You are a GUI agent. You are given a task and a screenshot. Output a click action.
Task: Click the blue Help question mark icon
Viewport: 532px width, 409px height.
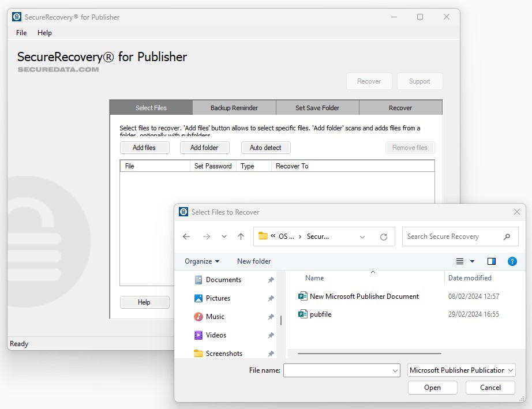point(512,261)
